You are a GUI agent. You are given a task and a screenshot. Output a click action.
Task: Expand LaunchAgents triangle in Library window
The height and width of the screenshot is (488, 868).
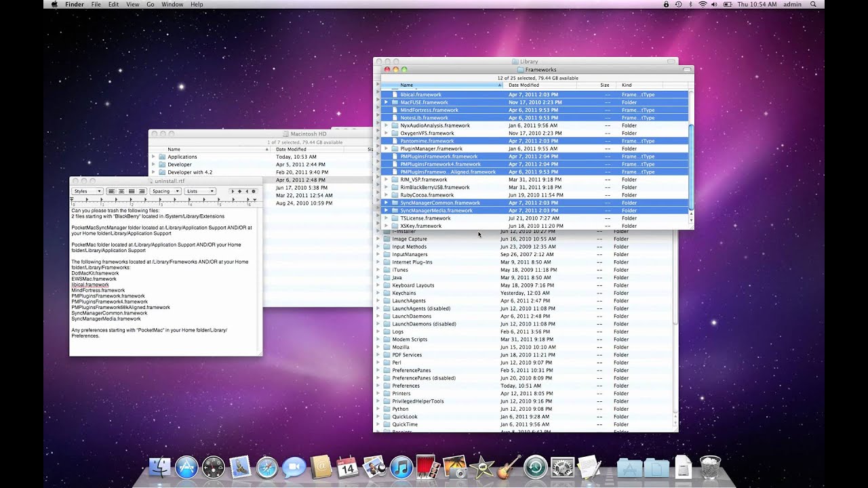(x=378, y=301)
